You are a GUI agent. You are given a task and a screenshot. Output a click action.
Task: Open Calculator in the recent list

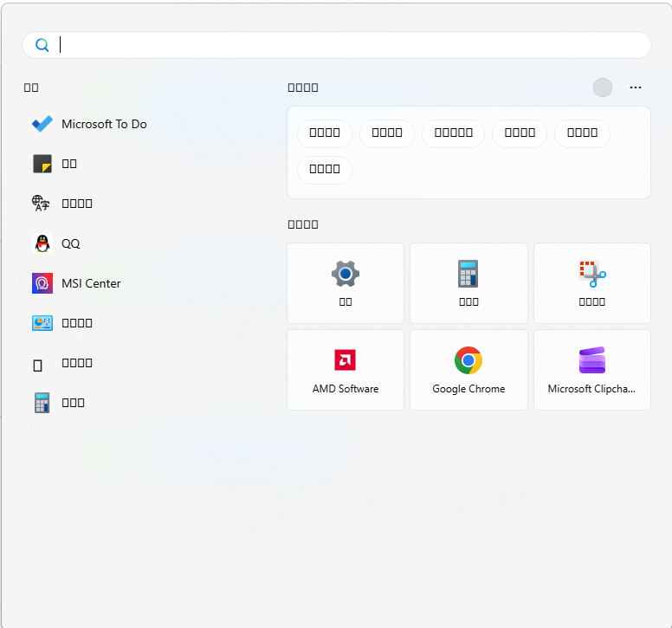pos(58,403)
